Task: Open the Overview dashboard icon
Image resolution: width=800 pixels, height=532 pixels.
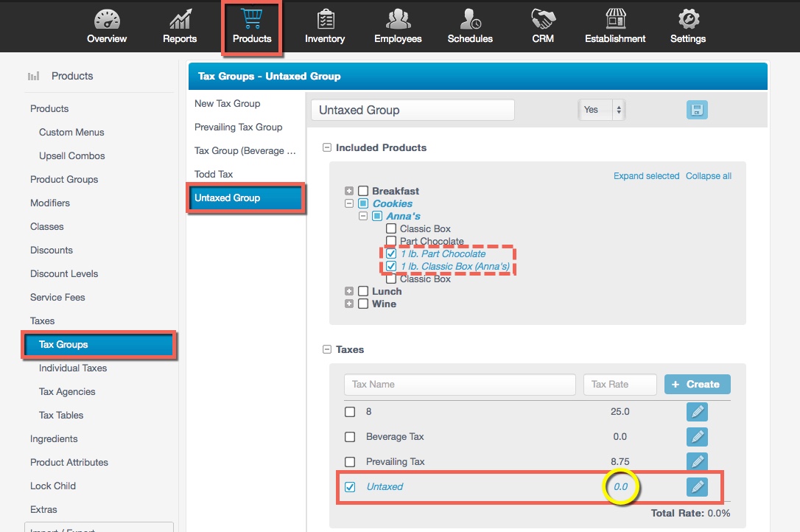Action: [x=107, y=20]
